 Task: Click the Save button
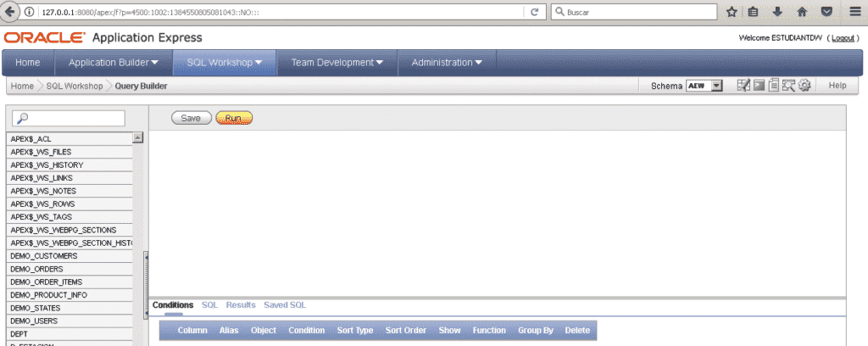191,118
